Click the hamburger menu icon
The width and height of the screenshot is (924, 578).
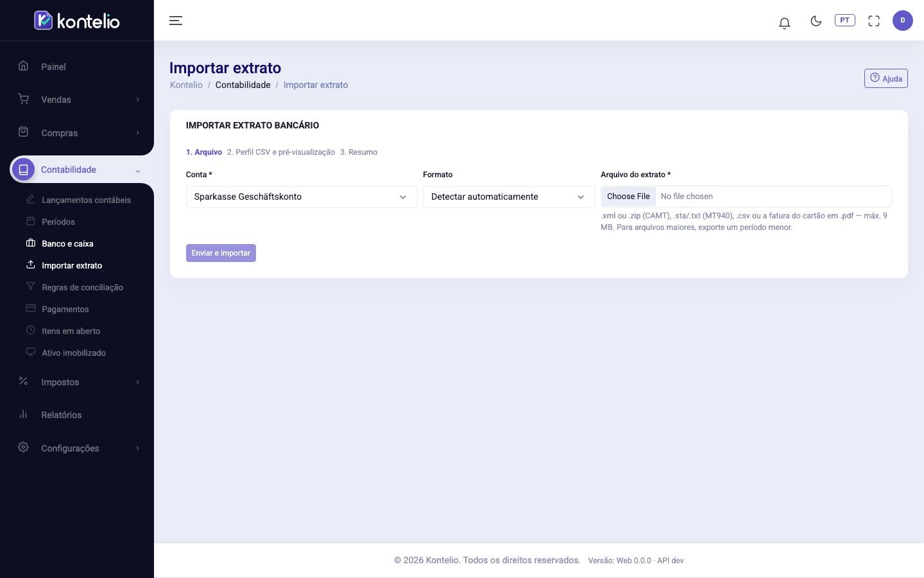[x=176, y=21]
